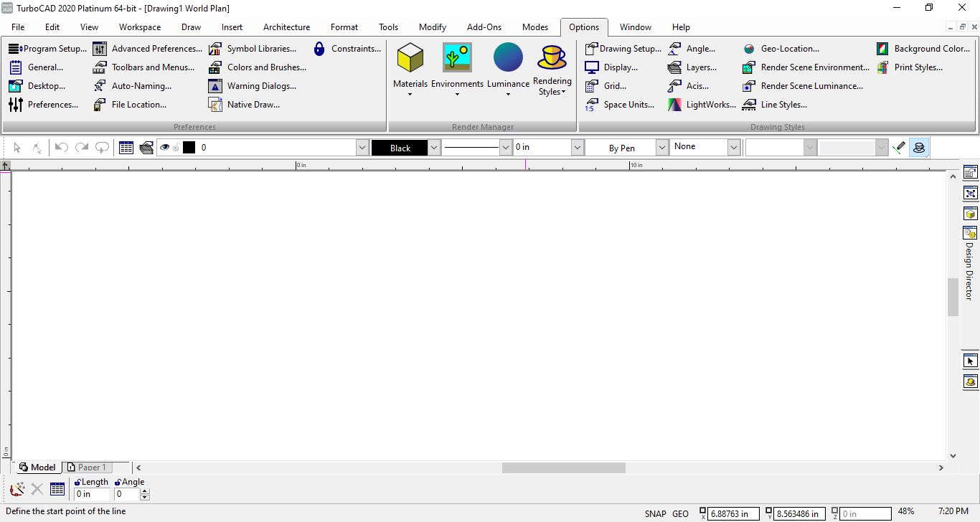The image size is (980, 522).
Task: Open Display drawing settings
Action: coord(611,67)
